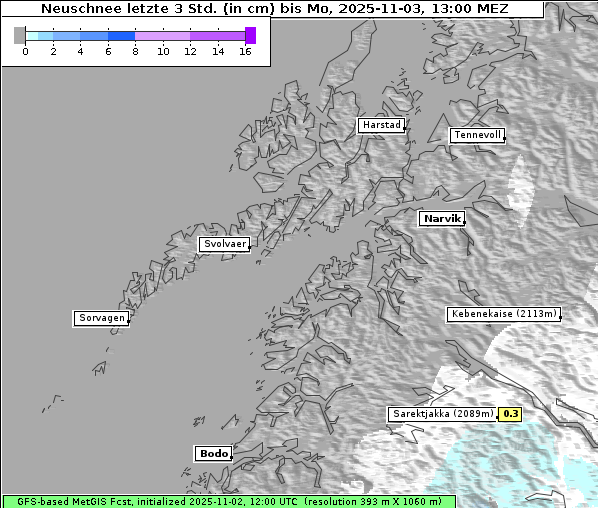Click the dark purple 16 cm legend swatch
Image resolution: width=598 pixels, height=508 pixels.
click(251, 35)
